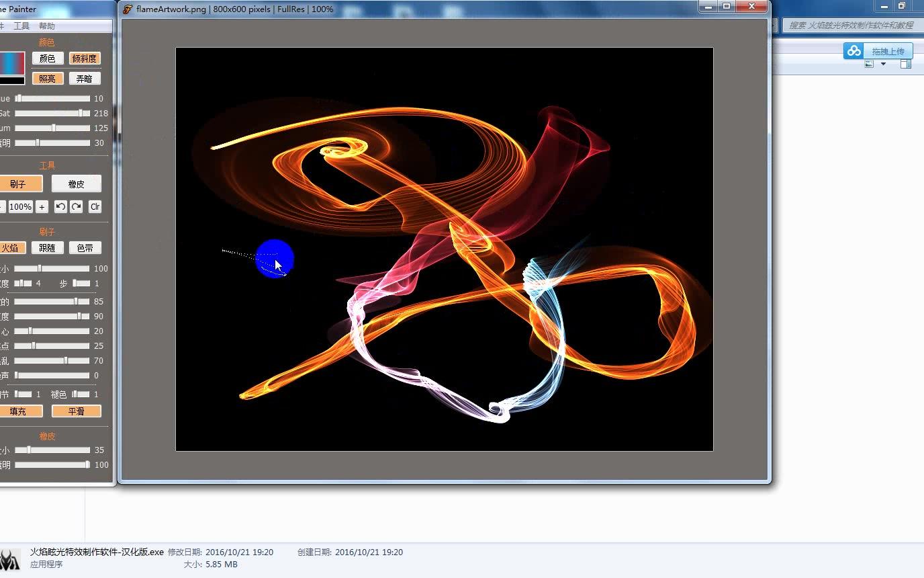Viewport: 924px width, 578px height.
Task: Undo the last brush stroke
Action: pyautogui.click(x=60, y=207)
